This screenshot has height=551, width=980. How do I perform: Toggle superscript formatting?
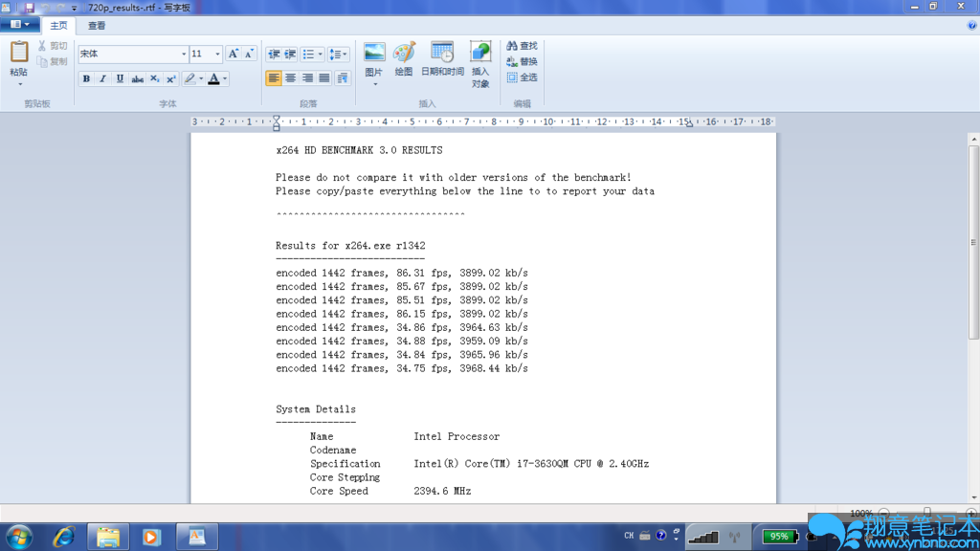pos(170,78)
